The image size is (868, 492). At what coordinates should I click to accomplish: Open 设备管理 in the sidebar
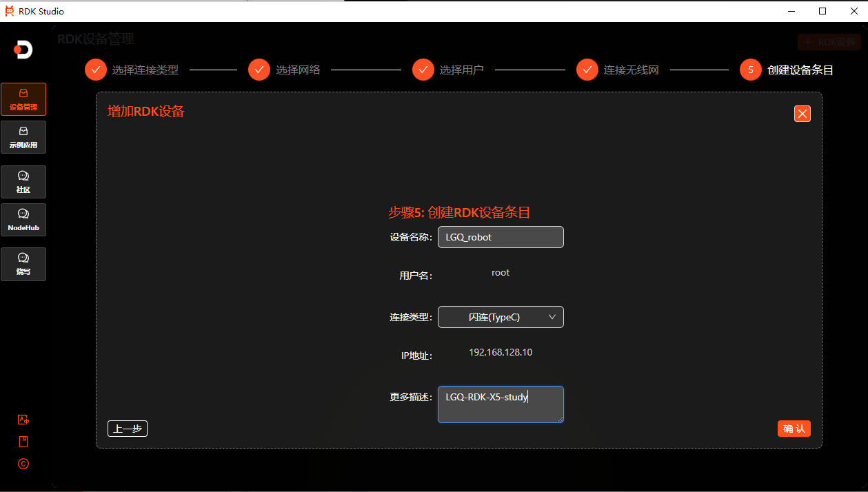pos(23,99)
